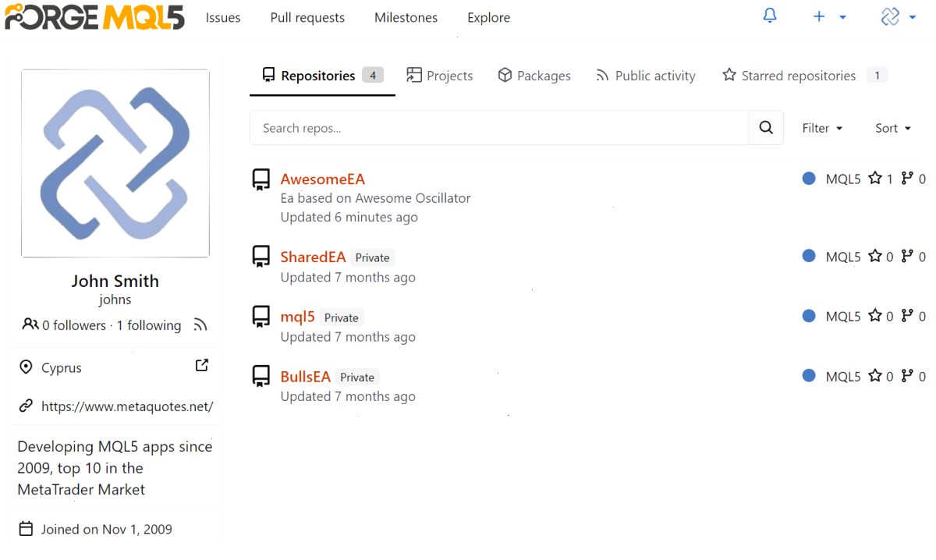The height and width of the screenshot is (560, 936).
Task: Navigate to Milestones
Action: tap(406, 17)
